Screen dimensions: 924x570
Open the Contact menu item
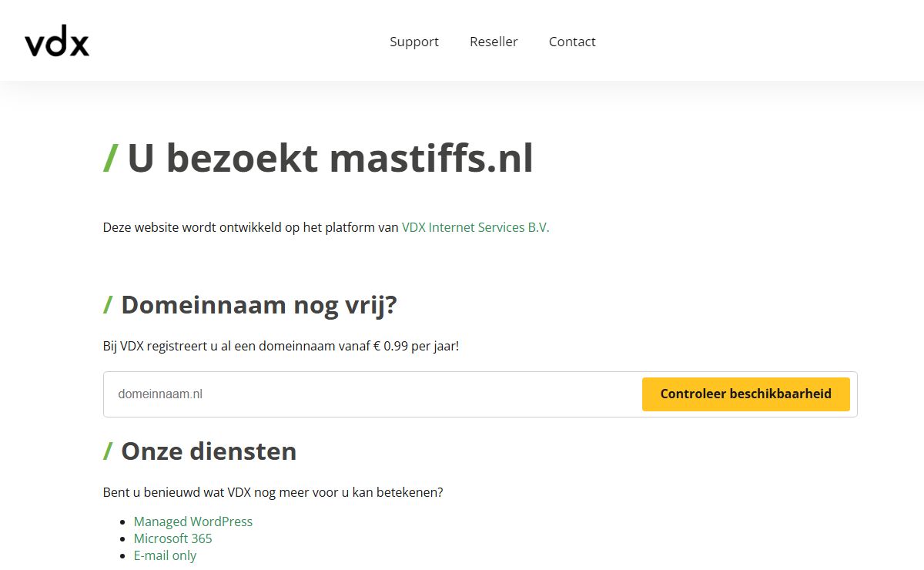coord(572,42)
